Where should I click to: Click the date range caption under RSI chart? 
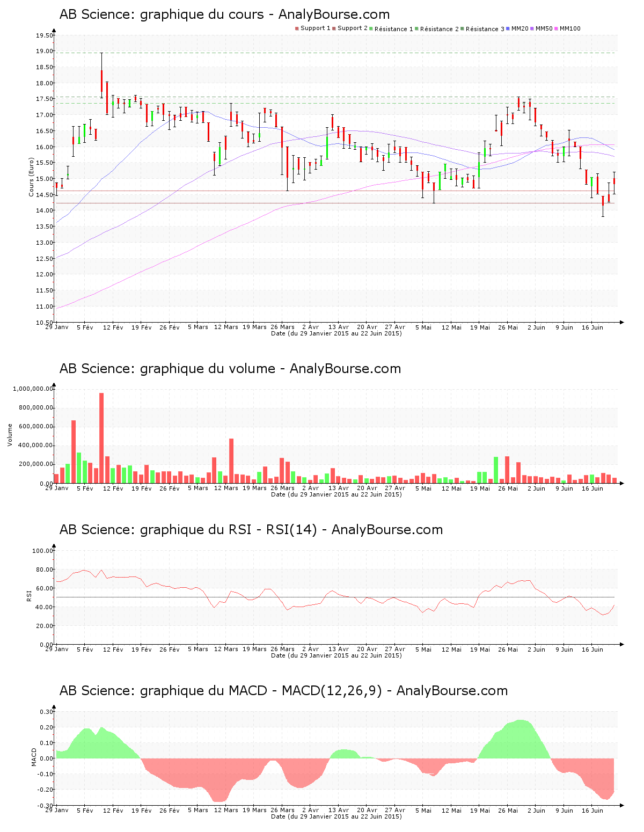click(x=336, y=655)
